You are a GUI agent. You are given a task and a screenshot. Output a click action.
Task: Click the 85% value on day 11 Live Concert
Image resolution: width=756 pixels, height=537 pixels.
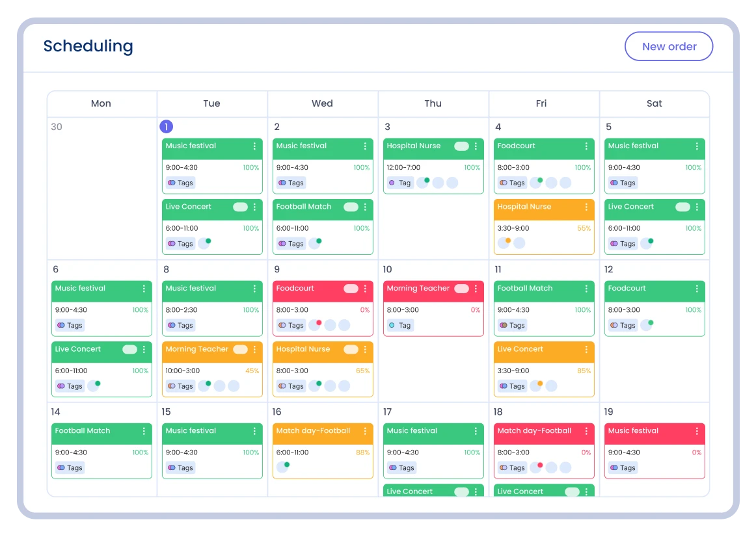pos(584,371)
